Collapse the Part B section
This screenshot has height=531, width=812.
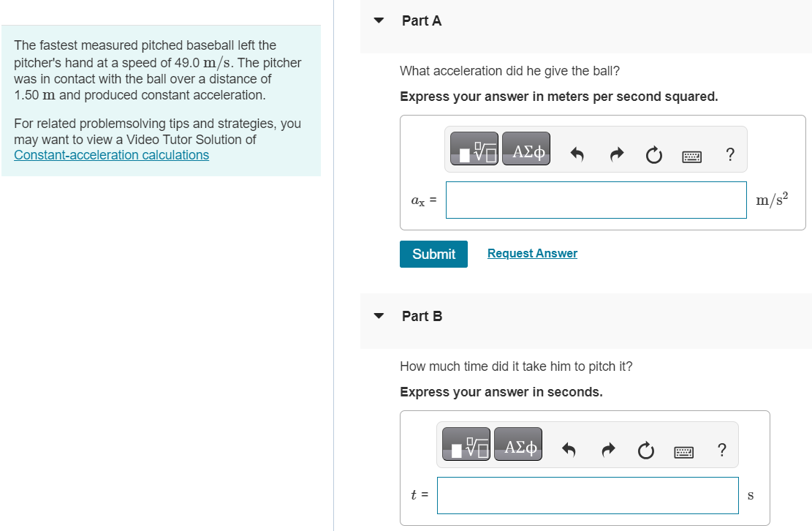tap(379, 316)
